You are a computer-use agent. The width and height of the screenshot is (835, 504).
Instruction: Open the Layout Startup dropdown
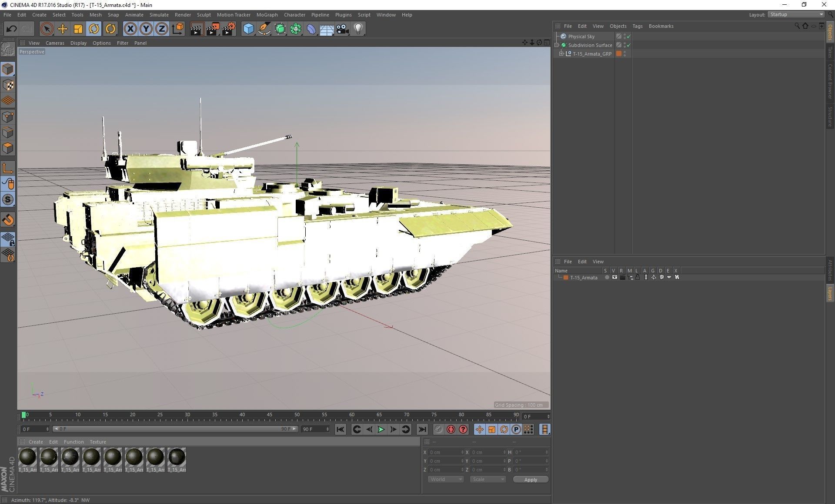796,14
